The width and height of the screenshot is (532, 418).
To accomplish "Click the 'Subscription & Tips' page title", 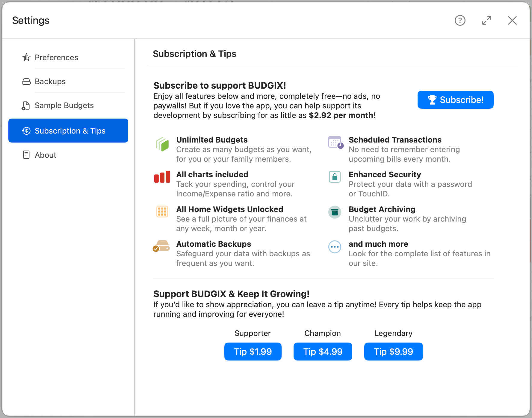I will [x=194, y=54].
